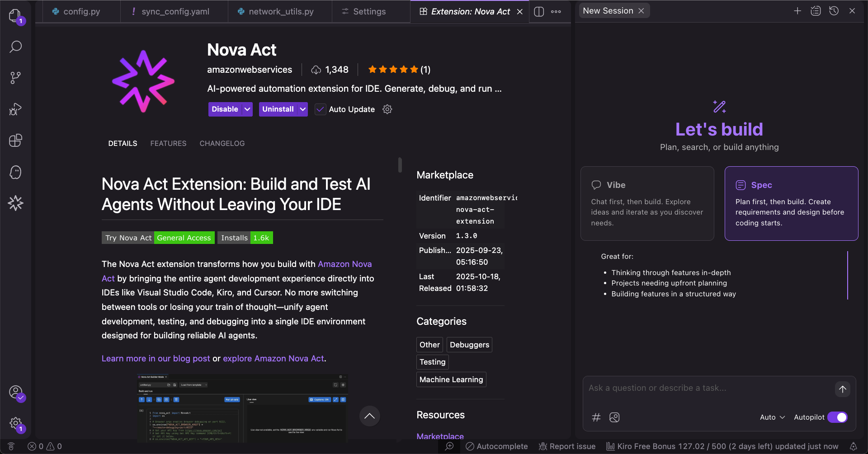Click the 'Learn more in our blog post' link
This screenshot has width=868, height=454.
pos(156,358)
